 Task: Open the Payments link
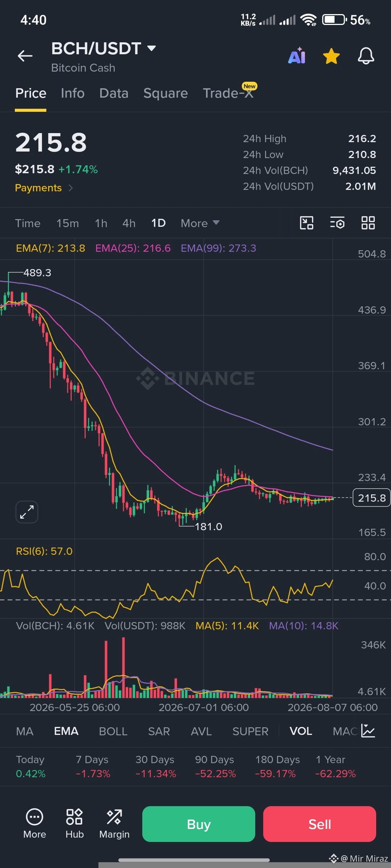pos(38,188)
